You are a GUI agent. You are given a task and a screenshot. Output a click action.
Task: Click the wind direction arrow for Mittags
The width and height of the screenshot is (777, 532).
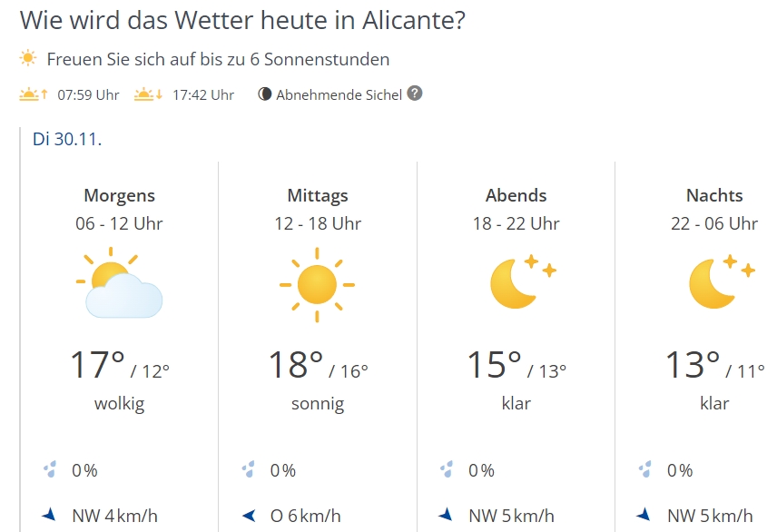click(x=248, y=516)
